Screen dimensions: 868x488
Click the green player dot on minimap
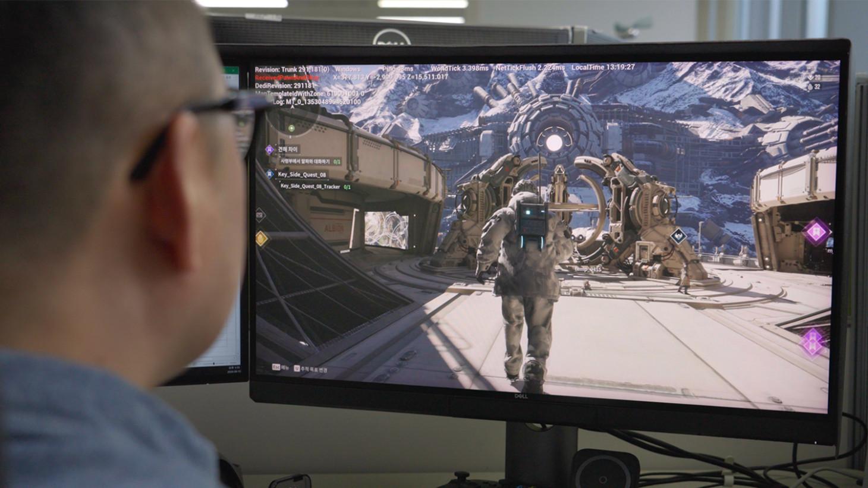click(x=291, y=128)
